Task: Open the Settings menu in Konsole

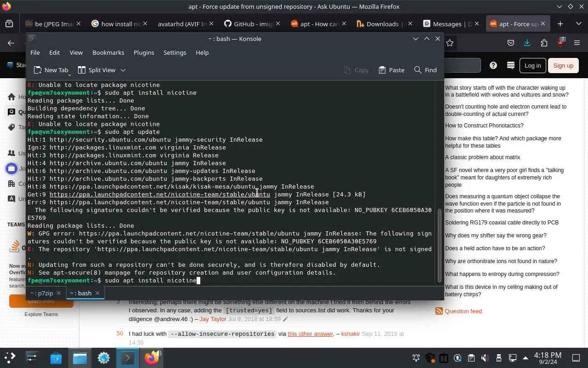Action: tap(175, 52)
